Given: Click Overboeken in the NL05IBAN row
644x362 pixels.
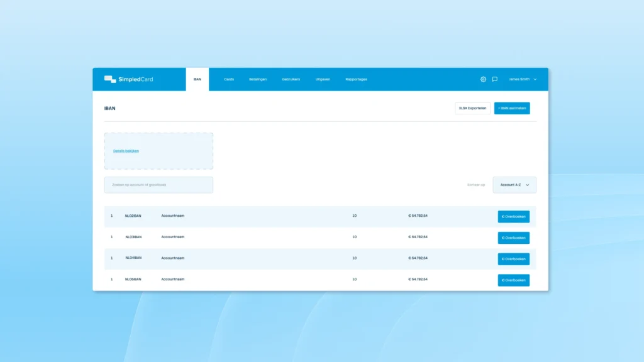Looking at the screenshot, I should point(514,280).
